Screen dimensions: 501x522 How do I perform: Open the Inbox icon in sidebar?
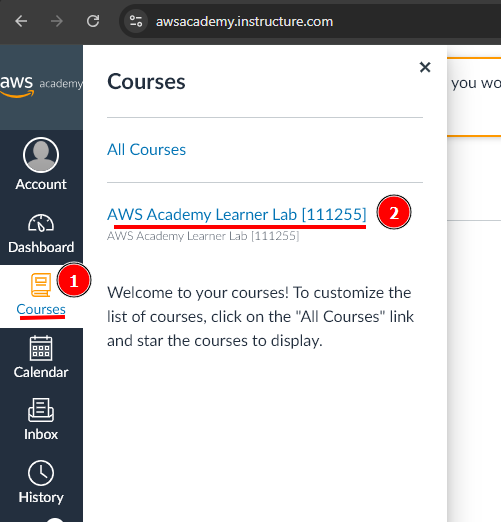(x=41, y=410)
